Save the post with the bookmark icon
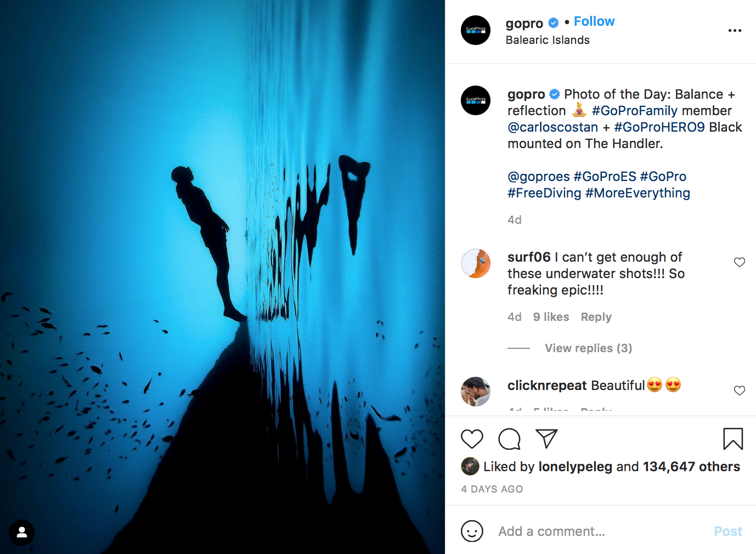 pyautogui.click(x=733, y=439)
